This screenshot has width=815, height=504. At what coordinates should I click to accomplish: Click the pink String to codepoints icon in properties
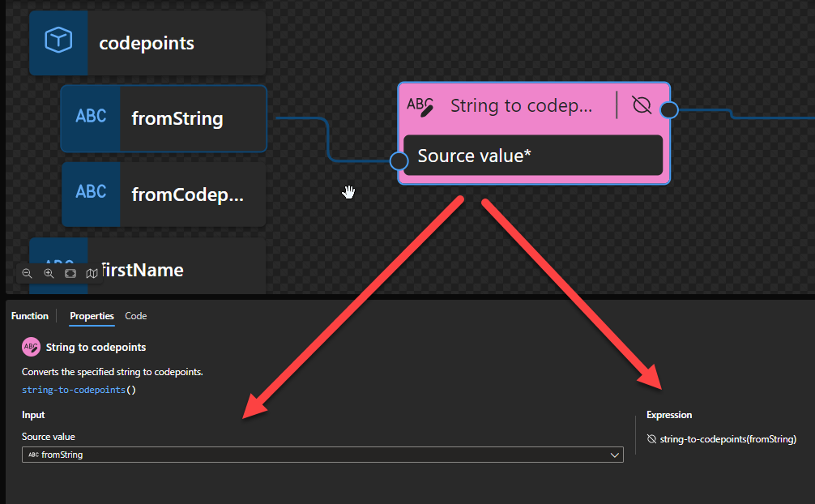point(31,347)
